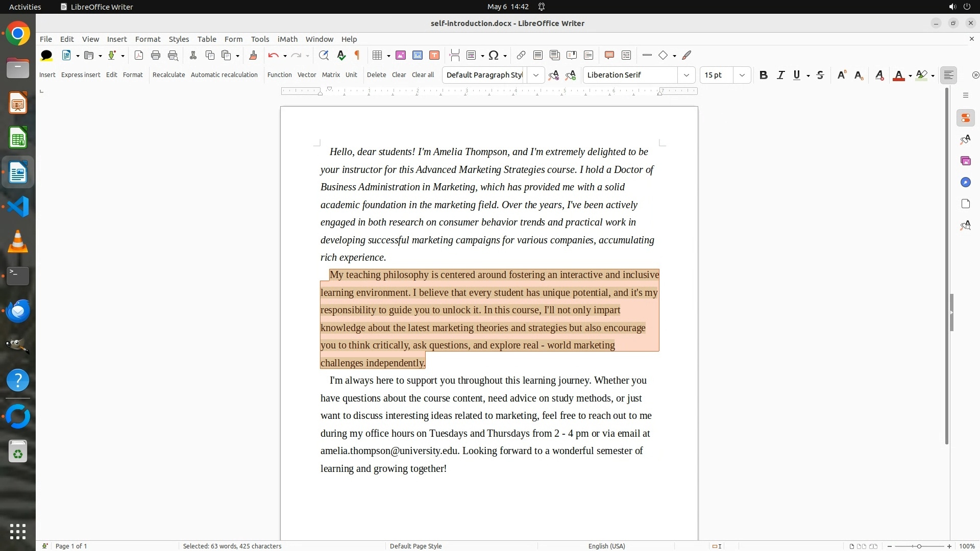
Task: Open the Format menu
Action: click(x=148, y=39)
